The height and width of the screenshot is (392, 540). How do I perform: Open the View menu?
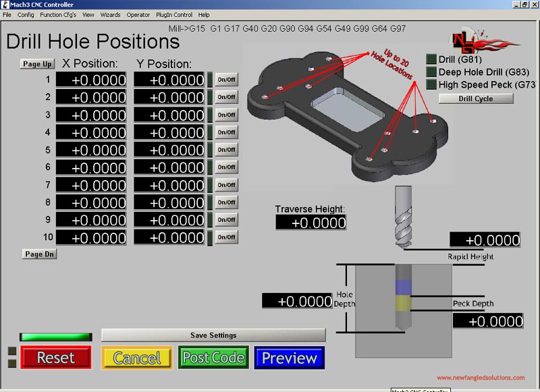pos(88,15)
